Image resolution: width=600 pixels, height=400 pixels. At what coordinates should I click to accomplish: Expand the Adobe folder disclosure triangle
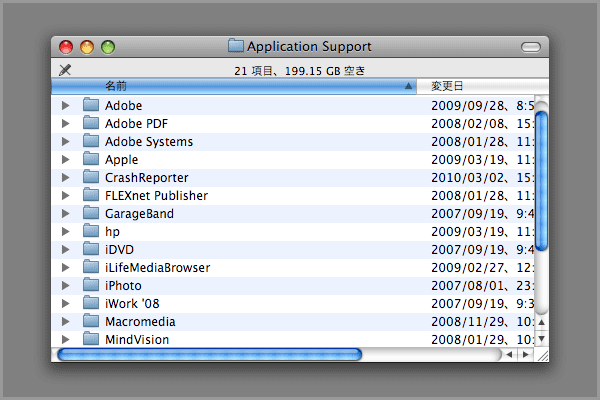[x=66, y=105]
